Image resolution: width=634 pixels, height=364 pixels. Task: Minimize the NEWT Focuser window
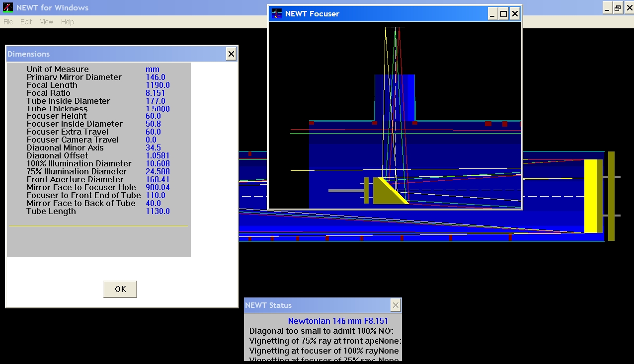[492, 14]
